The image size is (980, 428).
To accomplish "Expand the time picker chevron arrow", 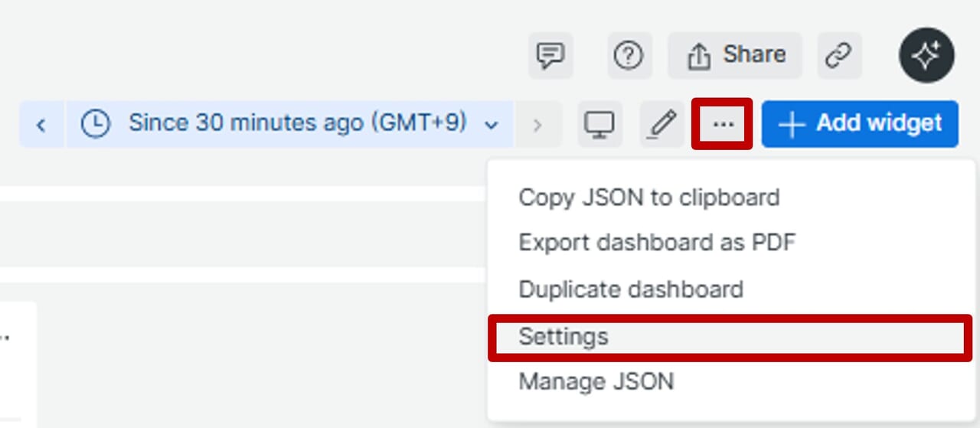I will click(x=492, y=125).
